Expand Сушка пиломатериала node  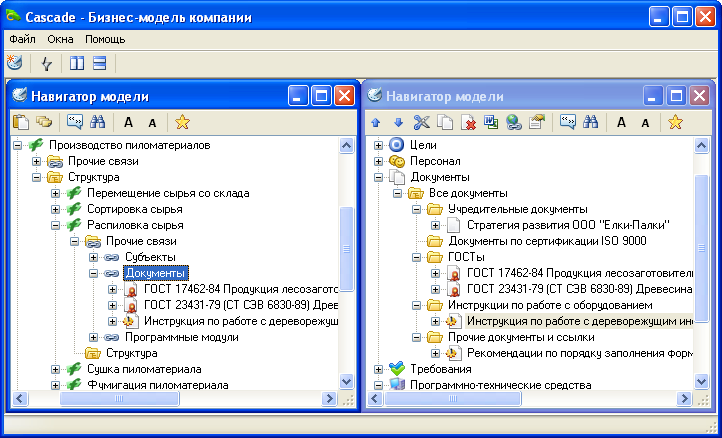click(55, 369)
